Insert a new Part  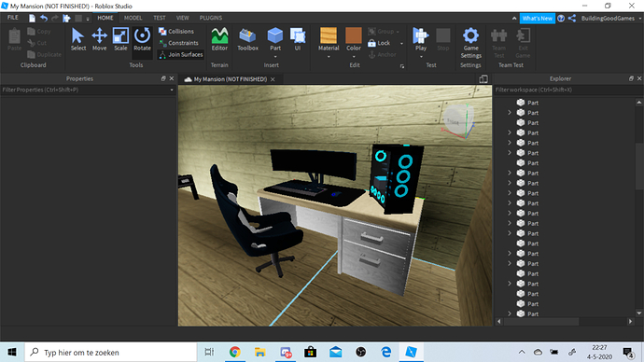point(275,39)
